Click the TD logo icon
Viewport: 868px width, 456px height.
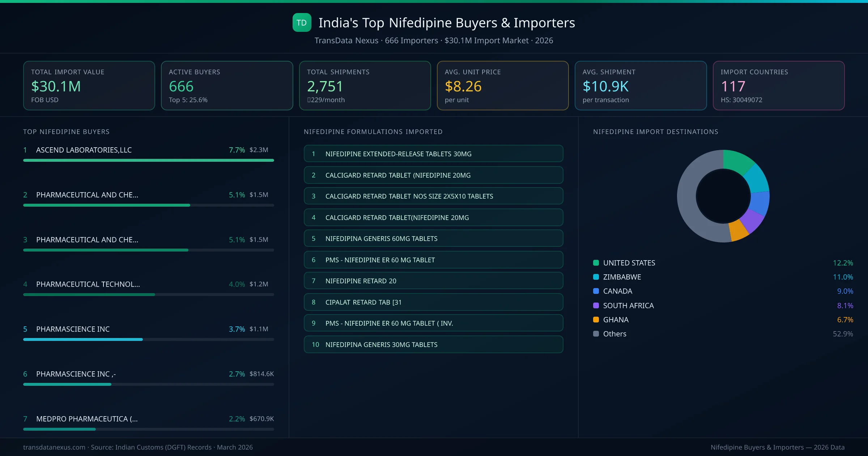[x=302, y=22]
